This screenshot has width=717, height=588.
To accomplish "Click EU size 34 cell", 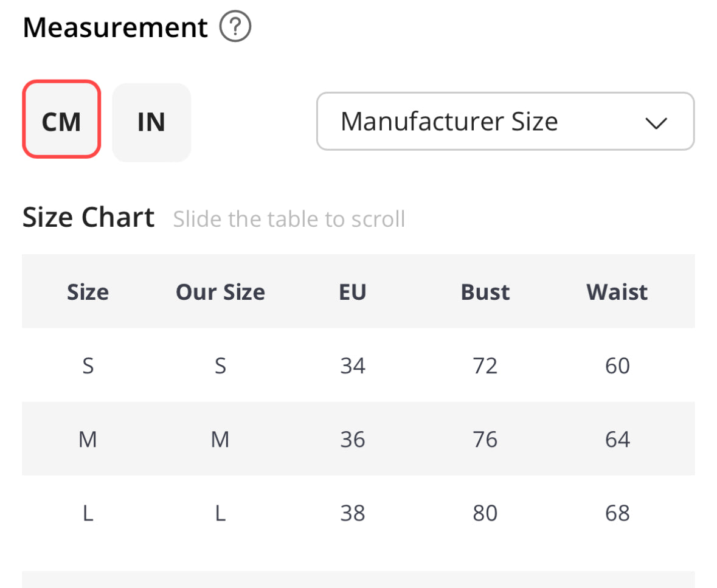I will pos(353,366).
